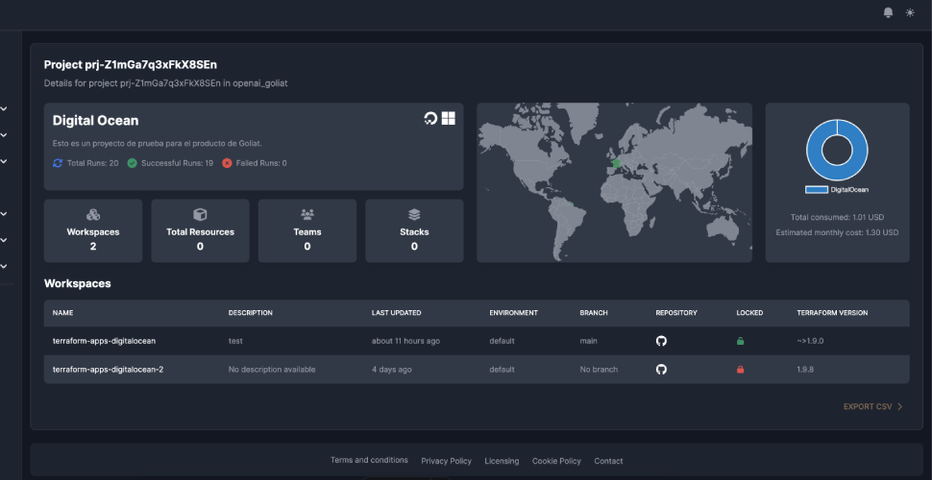Click the LOCKED column header
The height and width of the screenshot is (480, 932).
(x=750, y=313)
